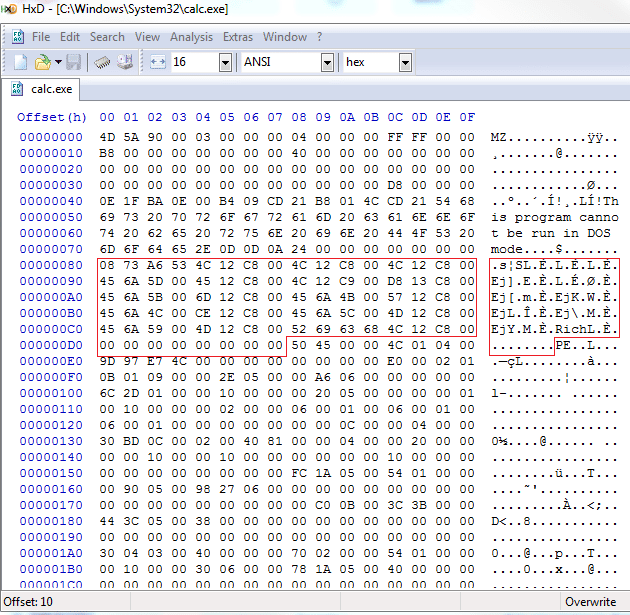Open the Edit menu
The height and width of the screenshot is (615, 630).
tap(70, 37)
